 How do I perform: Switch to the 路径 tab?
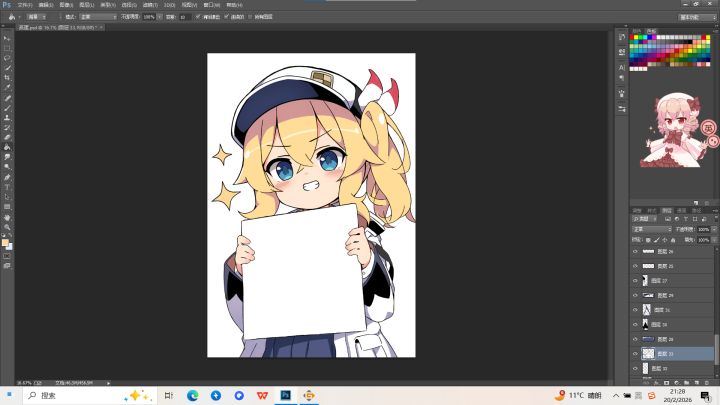(x=697, y=210)
